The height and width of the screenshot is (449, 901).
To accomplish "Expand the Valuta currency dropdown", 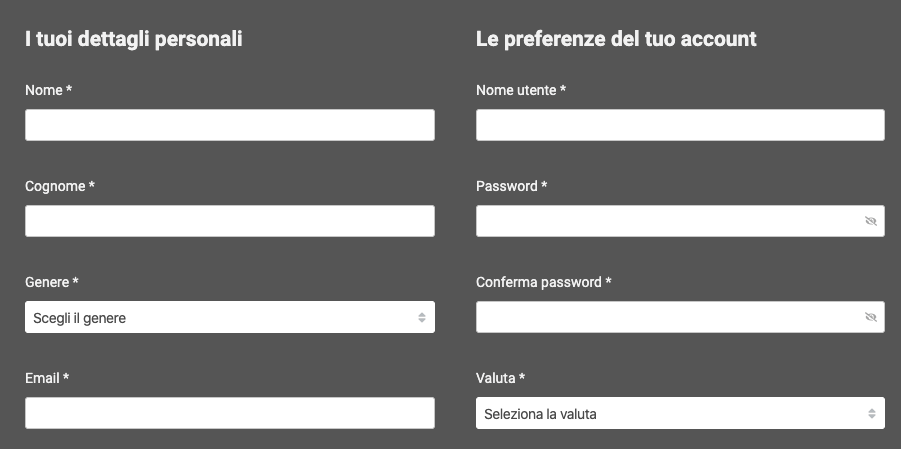I will pos(680,413).
